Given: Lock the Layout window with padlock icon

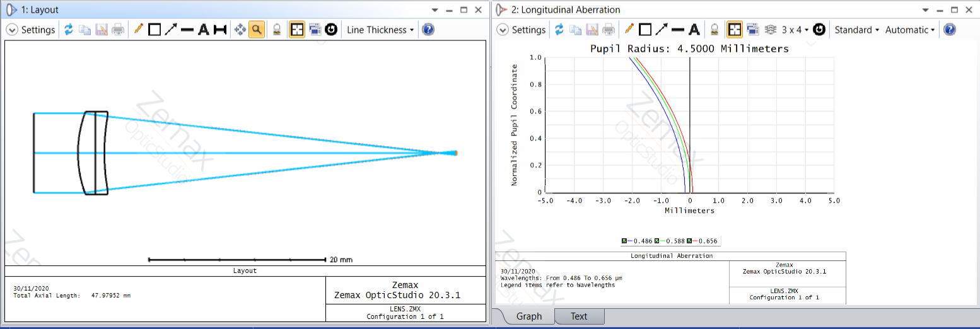Looking at the screenshot, I should [276, 30].
